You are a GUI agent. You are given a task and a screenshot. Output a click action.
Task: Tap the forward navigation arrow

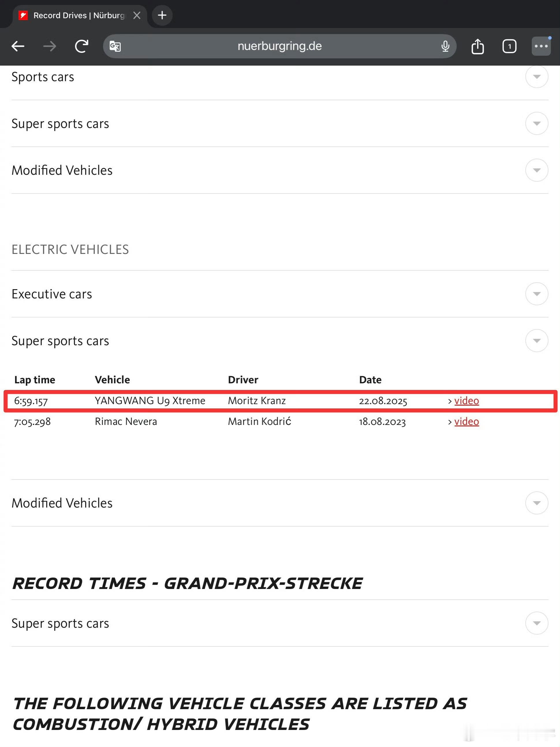pyautogui.click(x=50, y=46)
